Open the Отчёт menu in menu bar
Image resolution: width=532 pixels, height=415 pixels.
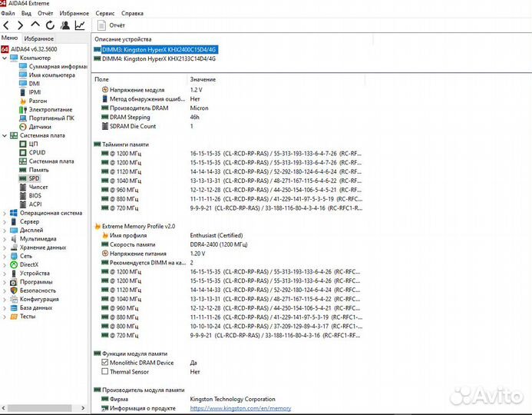pyautogui.click(x=45, y=13)
